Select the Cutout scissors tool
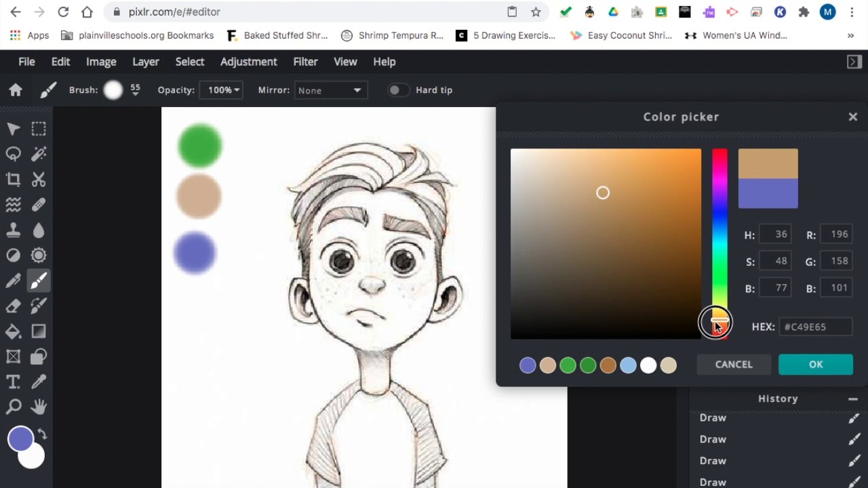The height and width of the screenshot is (488, 868). click(x=39, y=180)
